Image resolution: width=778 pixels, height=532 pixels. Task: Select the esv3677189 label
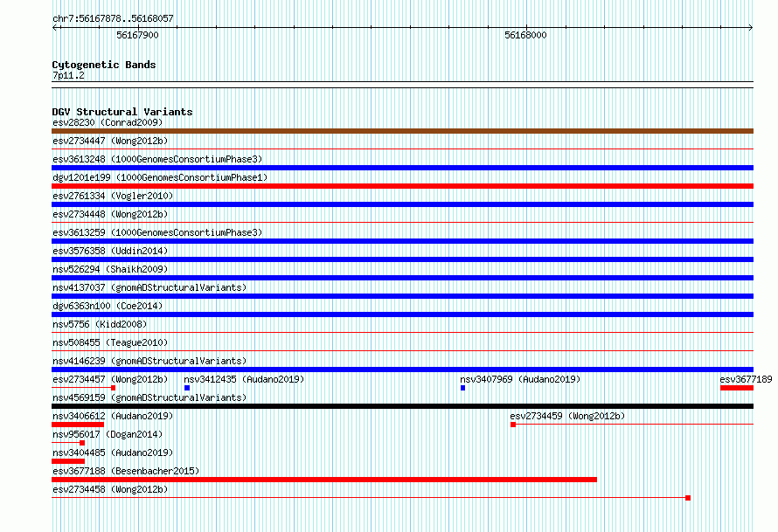[746, 379]
